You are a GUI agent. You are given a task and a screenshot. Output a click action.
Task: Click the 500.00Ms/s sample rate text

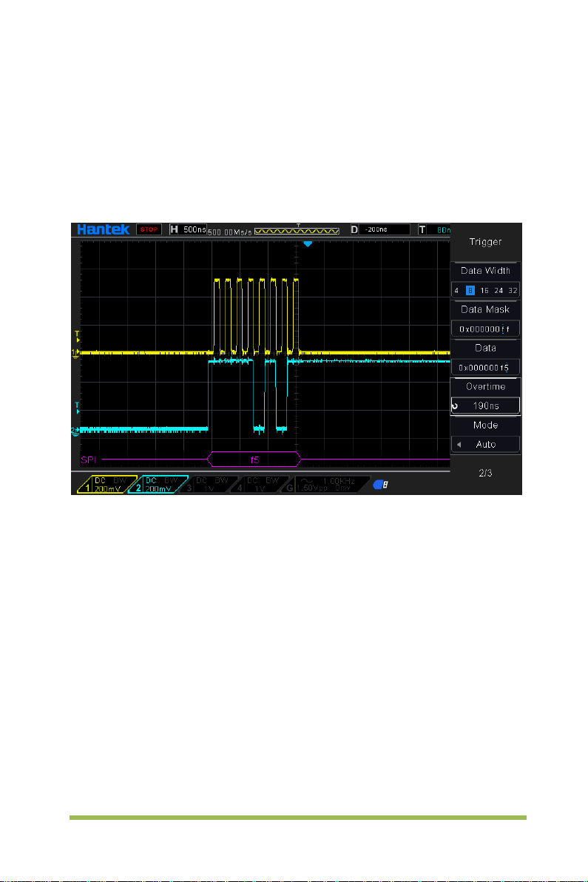[x=230, y=232]
